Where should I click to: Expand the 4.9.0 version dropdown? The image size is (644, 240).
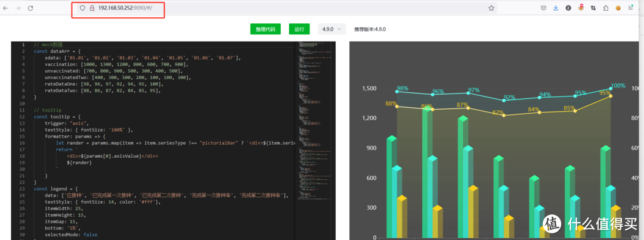coord(332,29)
